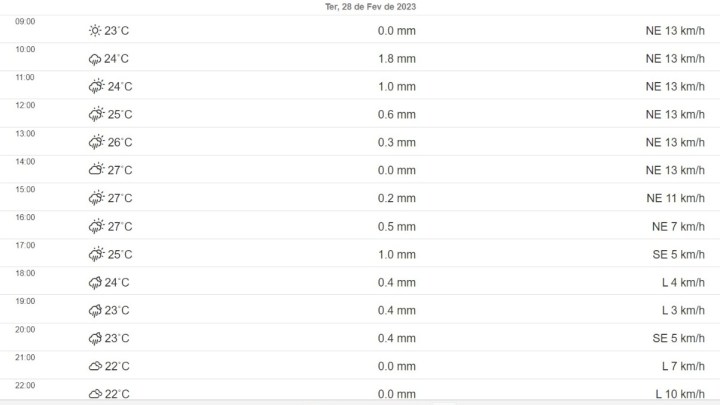The height and width of the screenshot is (405, 720).
Task: Click the night rain icon at 20:00
Action: (x=95, y=339)
